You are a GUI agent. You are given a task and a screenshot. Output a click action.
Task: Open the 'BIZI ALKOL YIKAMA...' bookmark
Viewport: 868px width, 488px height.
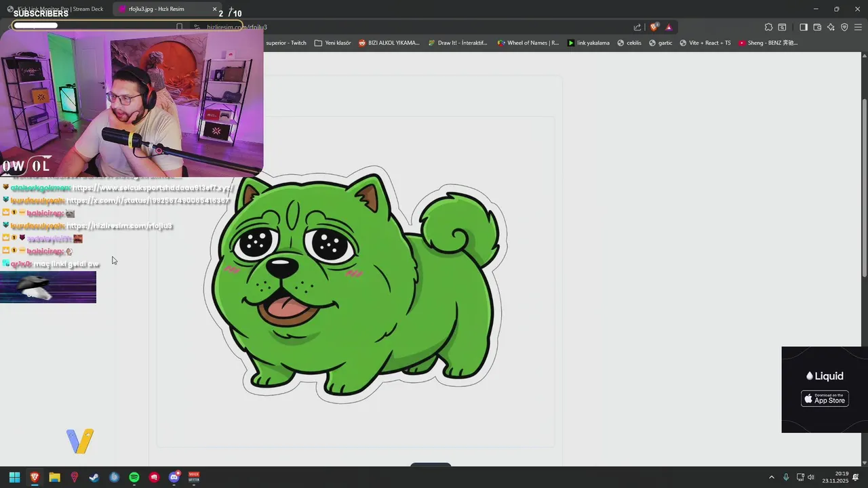pos(389,43)
